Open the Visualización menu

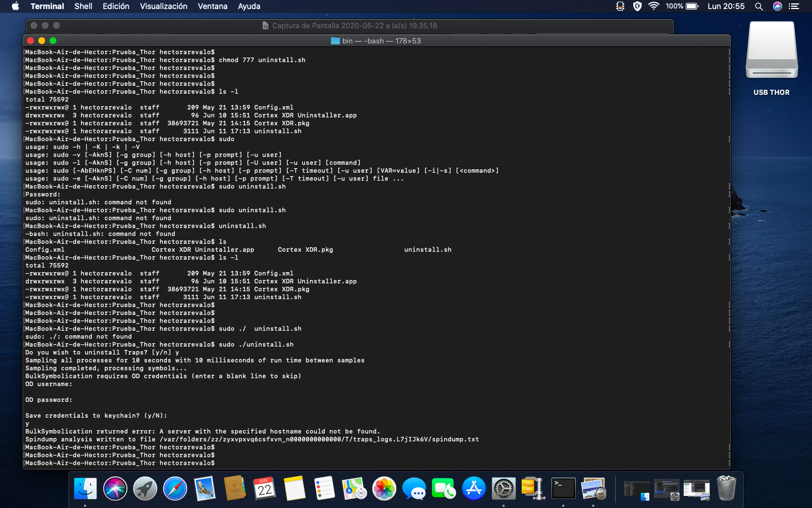tap(164, 6)
